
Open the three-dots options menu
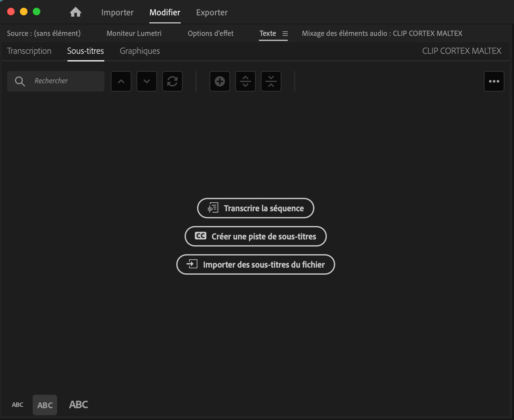click(494, 81)
